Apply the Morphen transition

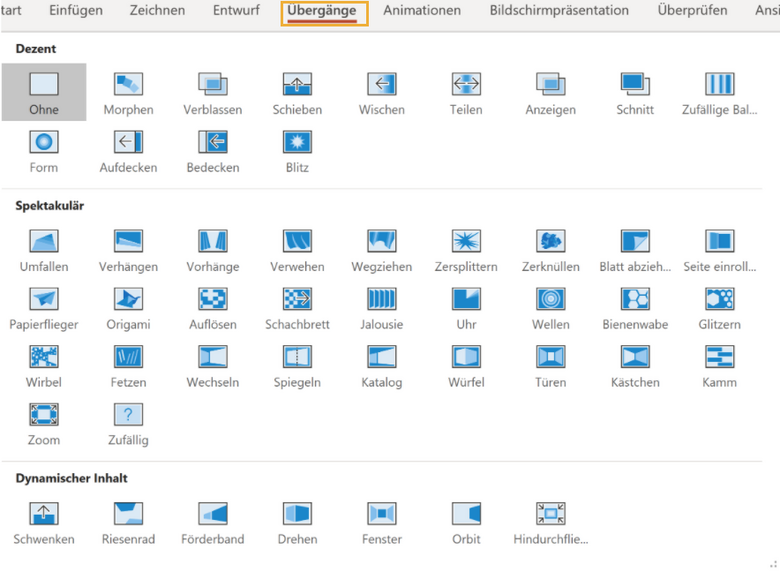(x=128, y=92)
